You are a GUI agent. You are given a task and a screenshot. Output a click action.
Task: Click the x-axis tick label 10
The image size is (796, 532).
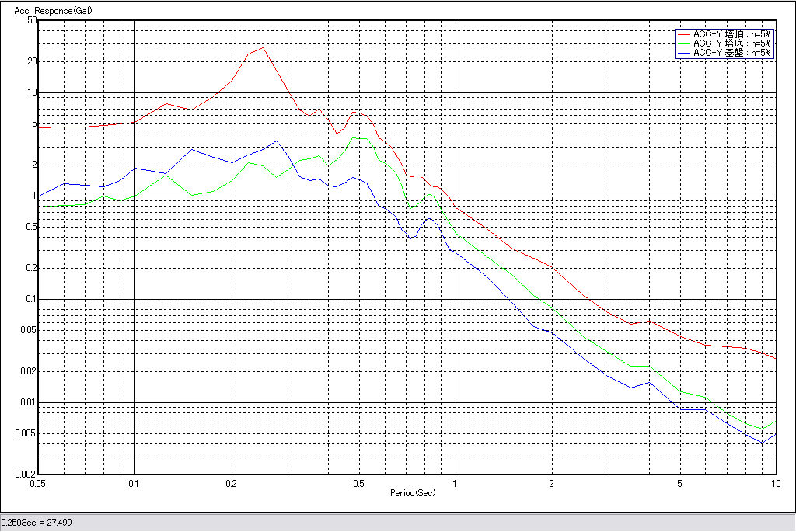click(x=775, y=484)
